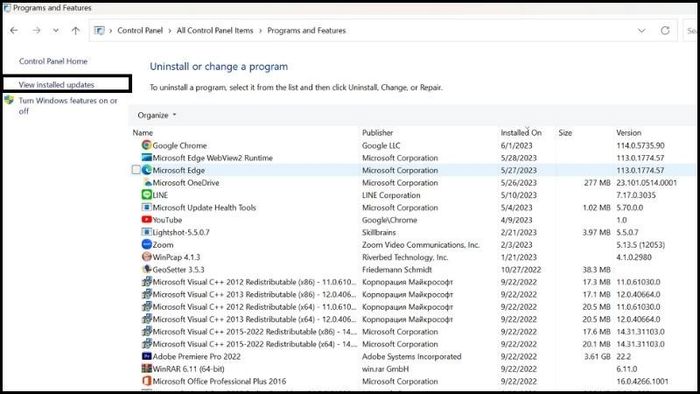Sort programs by the Size column

[565, 133]
